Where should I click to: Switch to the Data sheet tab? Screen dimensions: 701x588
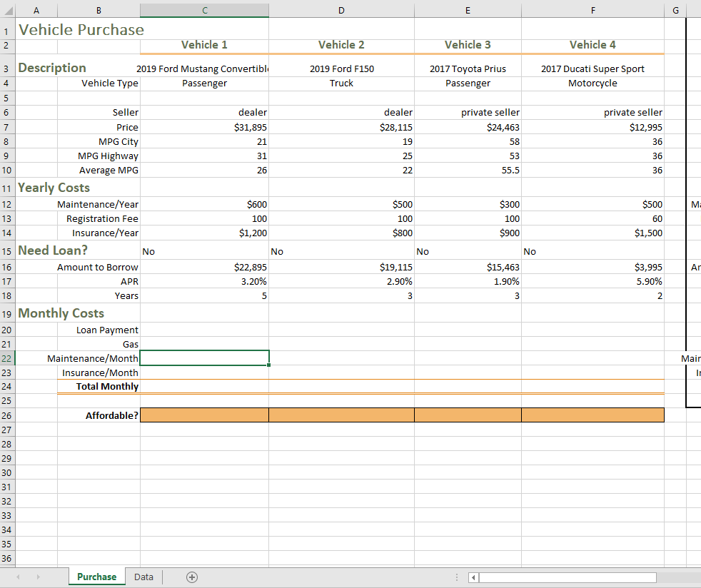pos(143,577)
